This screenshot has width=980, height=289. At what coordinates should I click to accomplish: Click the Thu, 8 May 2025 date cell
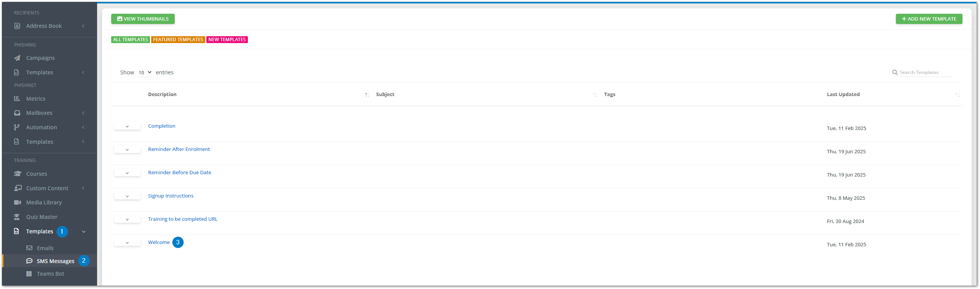(x=846, y=198)
